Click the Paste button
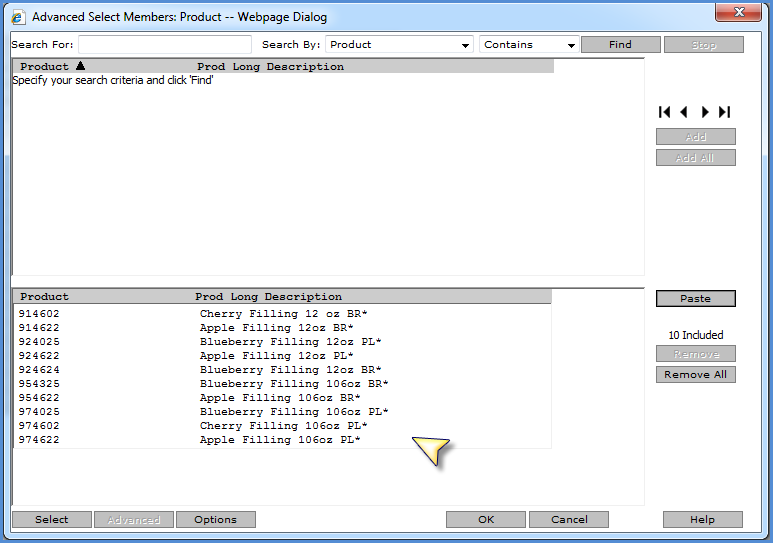The width and height of the screenshot is (773, 543). 695,298
